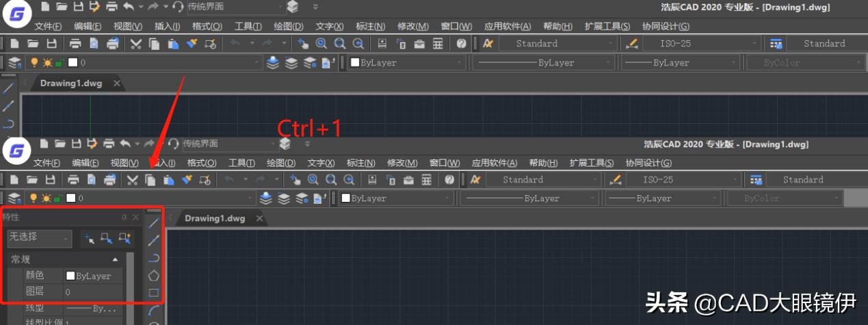Open ByLayer color dropdown in upper window
868x325 pixels.
(x=406, y=62)
